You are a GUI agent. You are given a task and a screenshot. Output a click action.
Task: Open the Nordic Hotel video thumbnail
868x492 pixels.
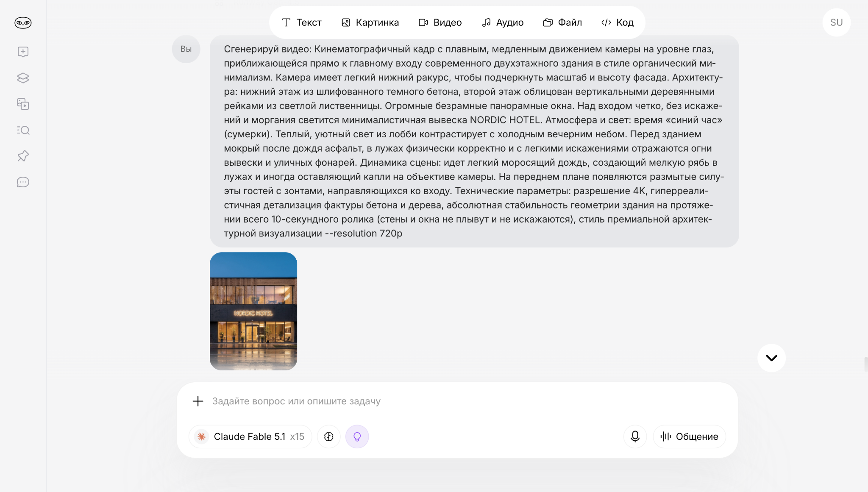[x=253, y=311]
